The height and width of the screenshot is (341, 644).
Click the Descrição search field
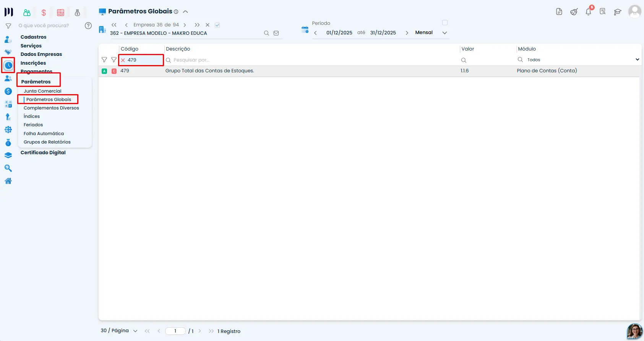(311, 60)
